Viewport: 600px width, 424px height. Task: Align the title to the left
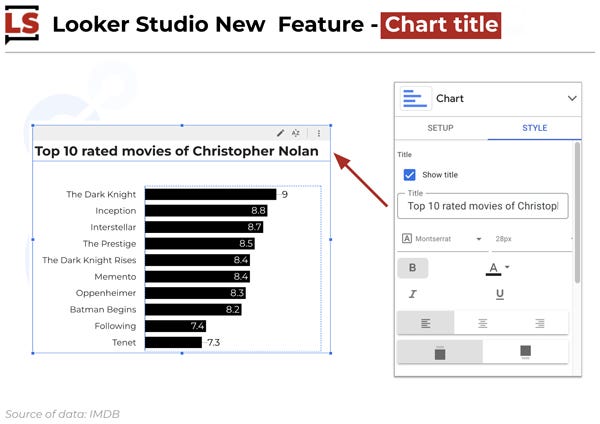click(x=426, y=323)
